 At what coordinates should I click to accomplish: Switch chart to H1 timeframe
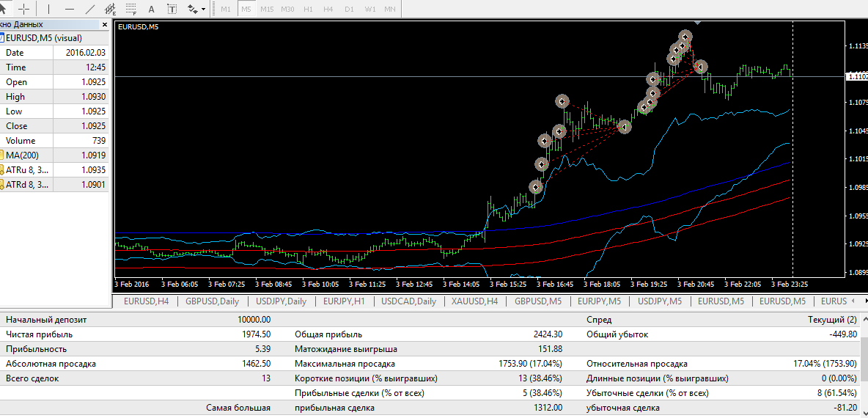309,10
